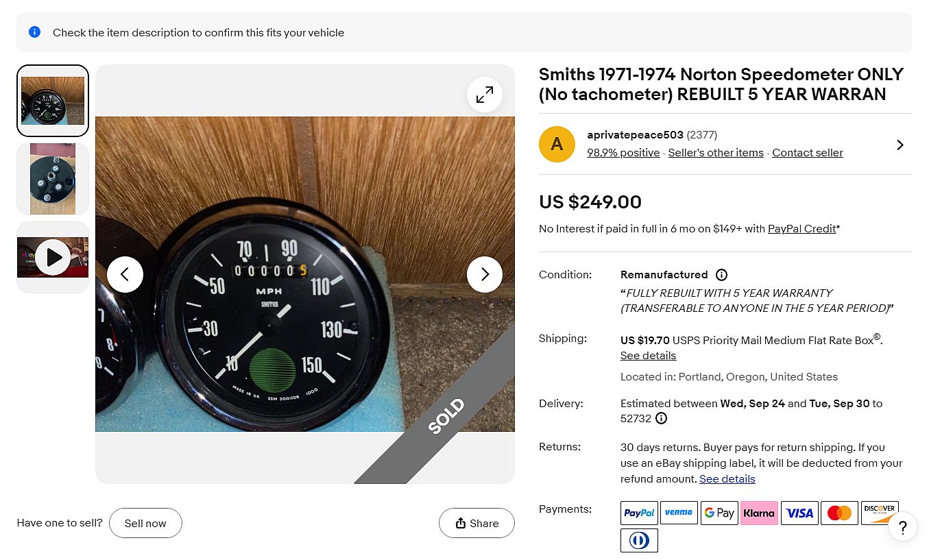The image size is (929, 560).
Task: Play the product video thumbnail
Action: pyautogui.click(x=52, y=256)
